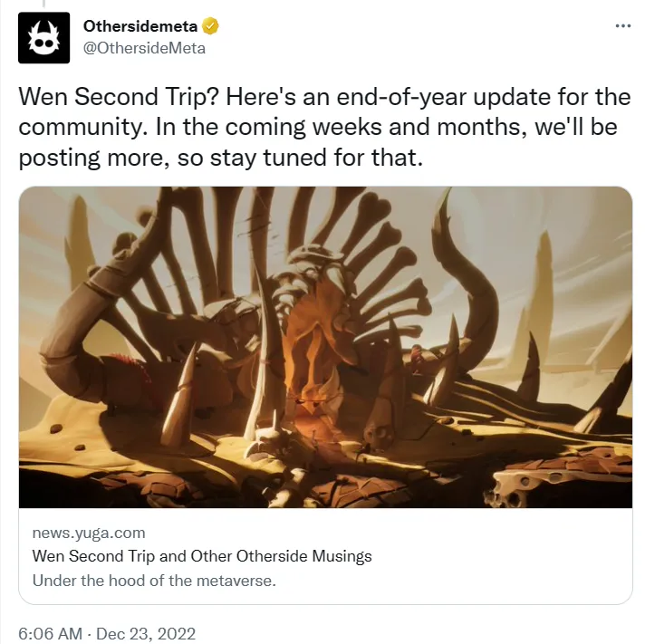The height and width of the screenshot is (644, 645).
Task: Click the gold verified badge
Action: coord(210,26)
